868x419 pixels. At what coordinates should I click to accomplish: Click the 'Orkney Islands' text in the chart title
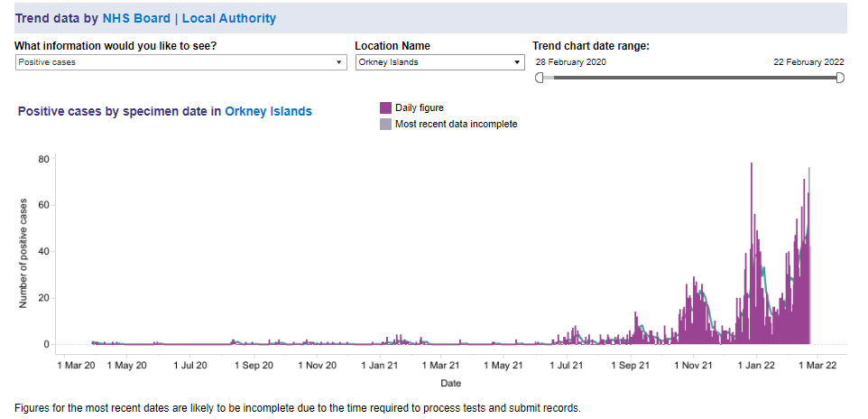(x=268, y=112)
